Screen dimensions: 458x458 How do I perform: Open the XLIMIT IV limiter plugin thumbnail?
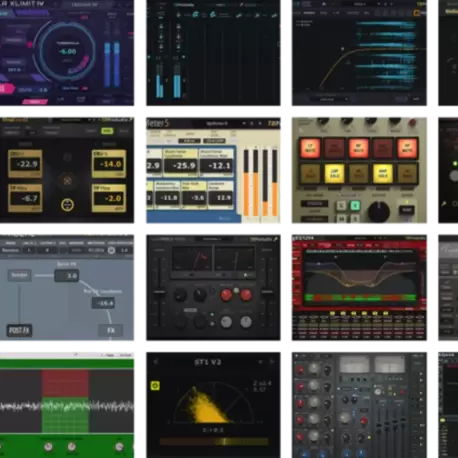[x=67, y=53]
